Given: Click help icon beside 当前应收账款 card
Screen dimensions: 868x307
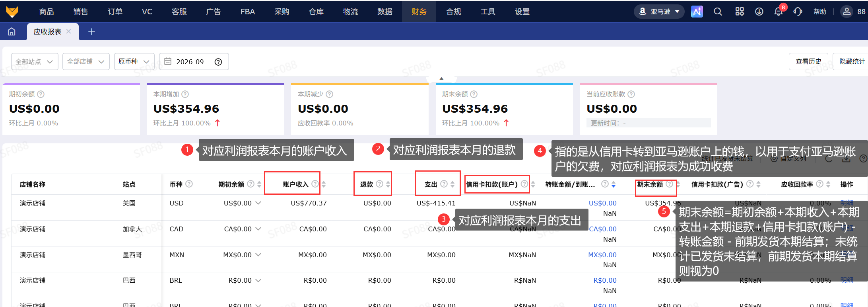Looking at the screenshot, I should (631, 94).
